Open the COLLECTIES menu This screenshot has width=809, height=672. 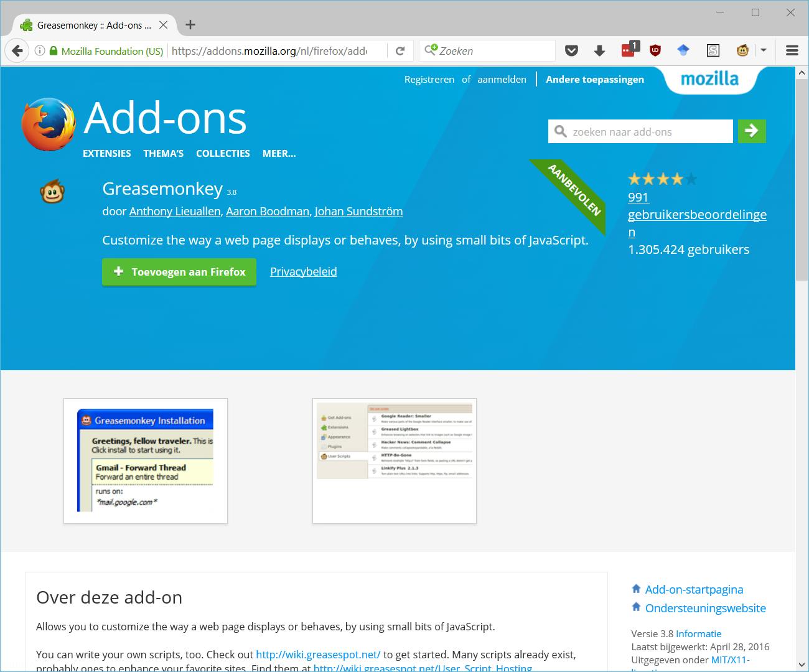coord(223,153)
